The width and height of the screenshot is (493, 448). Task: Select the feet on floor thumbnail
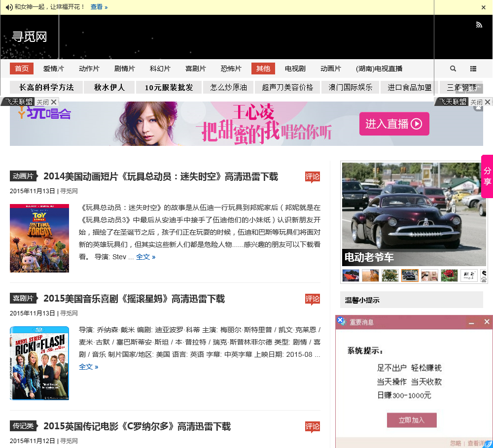click(x=370, y=276)
